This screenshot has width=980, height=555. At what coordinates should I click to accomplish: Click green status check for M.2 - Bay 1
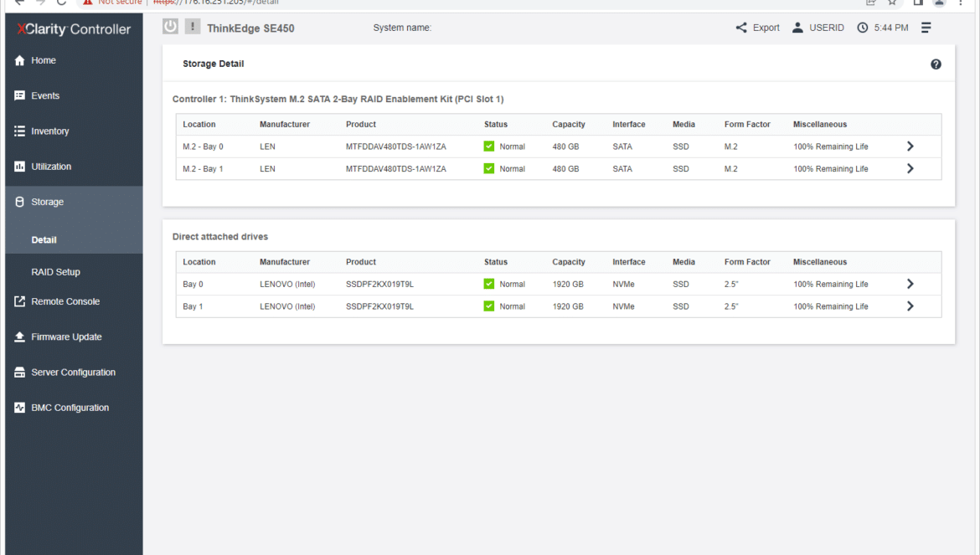point(489,168)
